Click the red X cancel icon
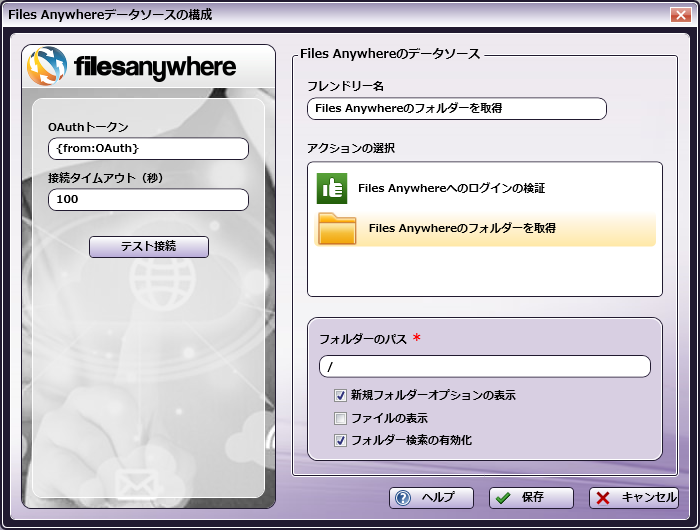The height and width of the screenshot is (530, 700). pos(603,498)
